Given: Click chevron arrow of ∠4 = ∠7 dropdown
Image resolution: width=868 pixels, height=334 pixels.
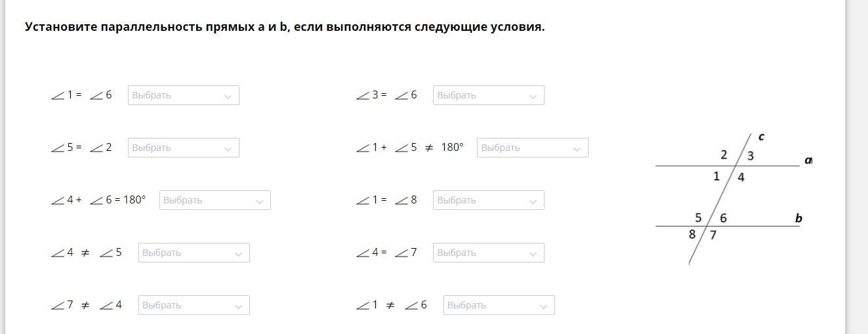Looking at the screenshot, I should (x=533, y=253).
